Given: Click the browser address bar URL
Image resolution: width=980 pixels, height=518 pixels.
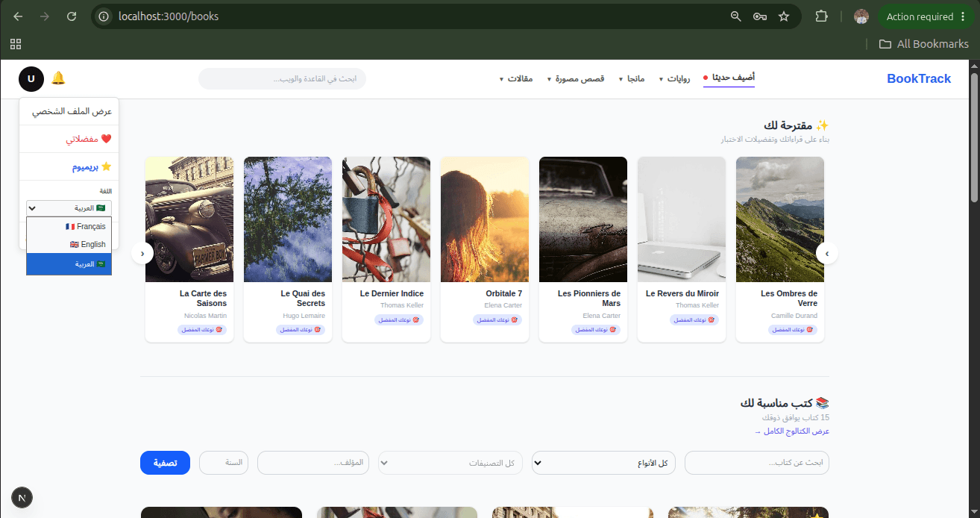Looking at the screenshot, I should [x=169, y=16].
